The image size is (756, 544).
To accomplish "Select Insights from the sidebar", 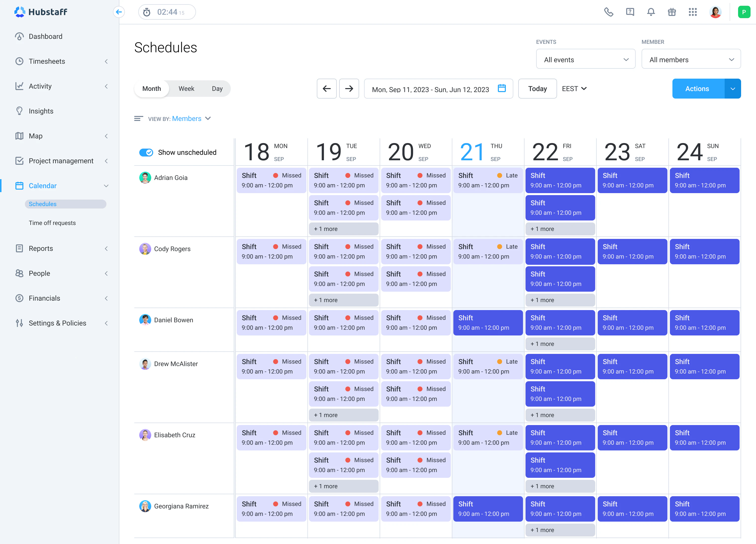I will (x=41, y=111).
